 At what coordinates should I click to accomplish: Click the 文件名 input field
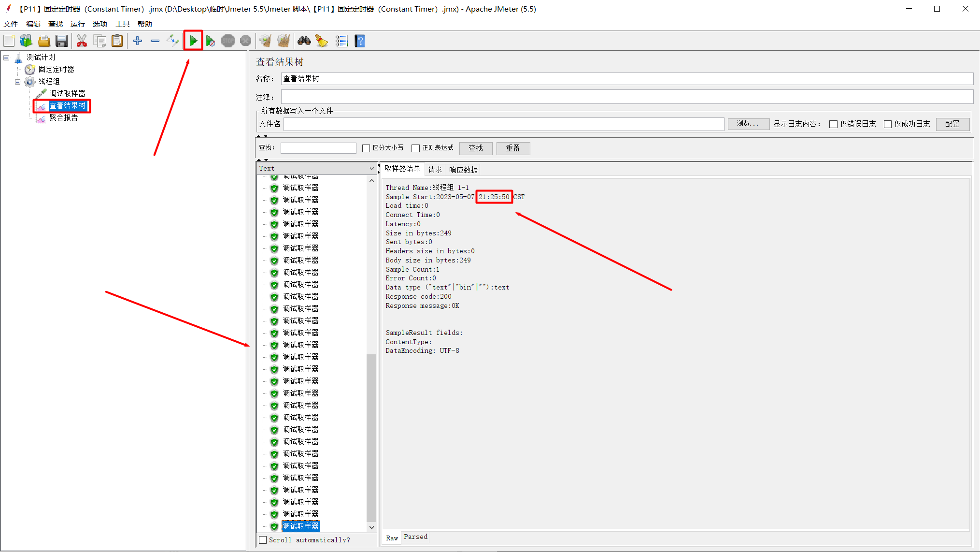click(504, 124)
